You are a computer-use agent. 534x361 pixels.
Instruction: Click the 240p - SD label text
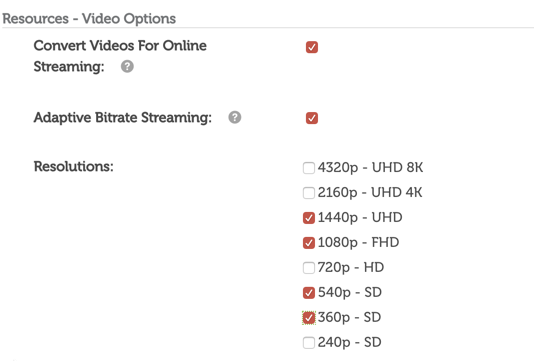(x=349, y=342)
